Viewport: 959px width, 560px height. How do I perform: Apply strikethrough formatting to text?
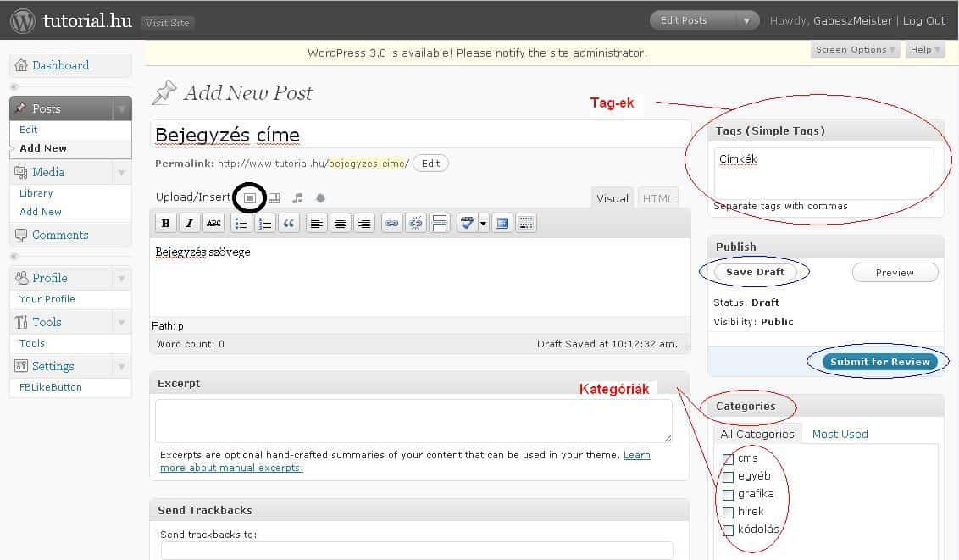[213, 224]
